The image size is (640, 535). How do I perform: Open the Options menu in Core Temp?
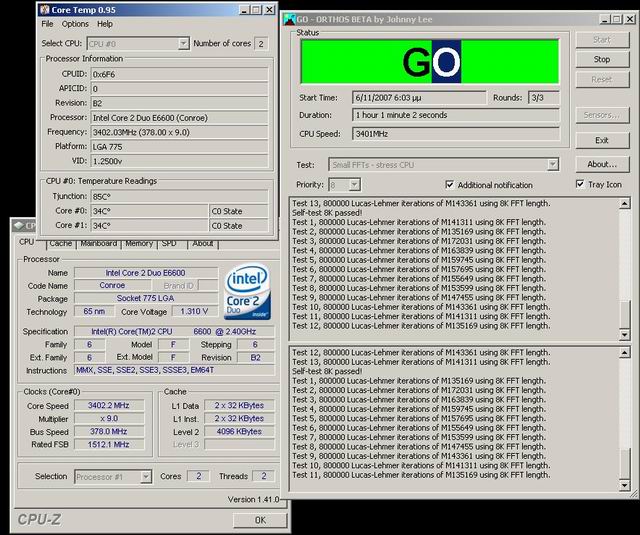(75, 24)
